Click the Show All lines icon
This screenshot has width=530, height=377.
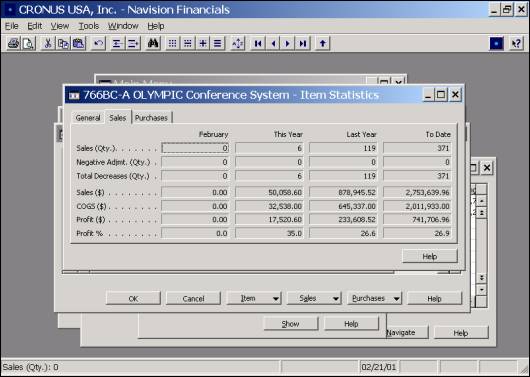(x=218, y=44)
